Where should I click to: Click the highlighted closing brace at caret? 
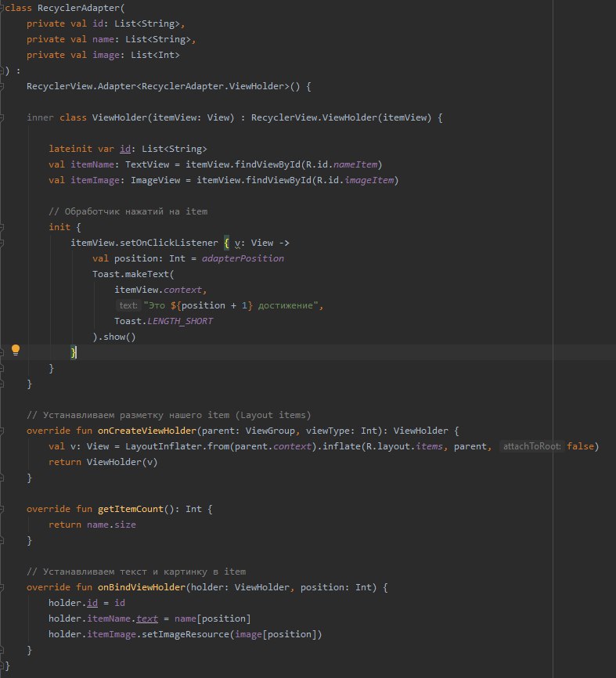74,352
